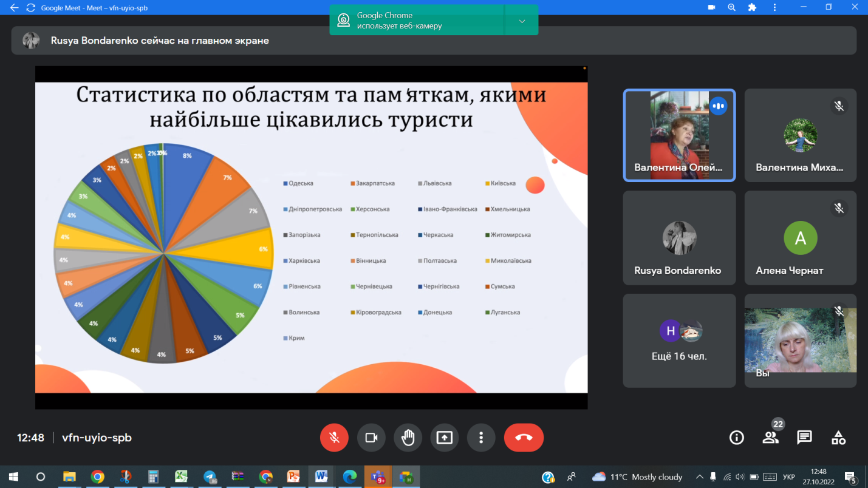Click the Кіровоградська legend entry
The width and height of the screenshot is (868, 488).
[x=376, y=312]
